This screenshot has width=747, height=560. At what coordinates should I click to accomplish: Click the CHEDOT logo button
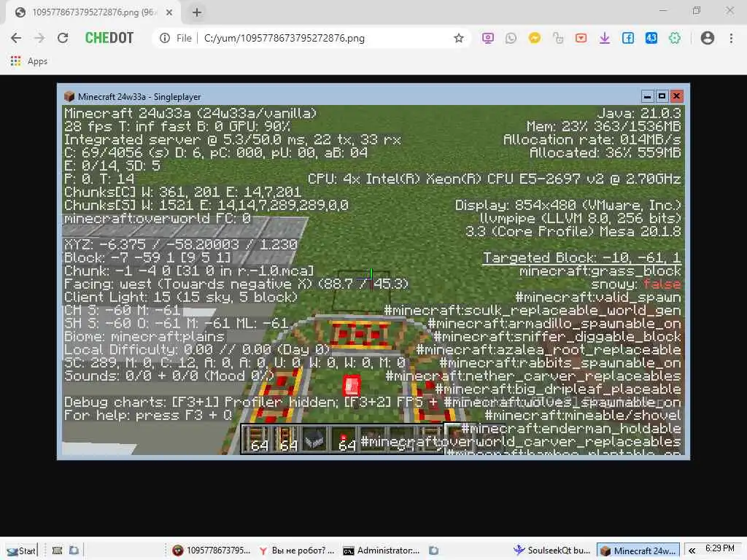click(109, 38)
